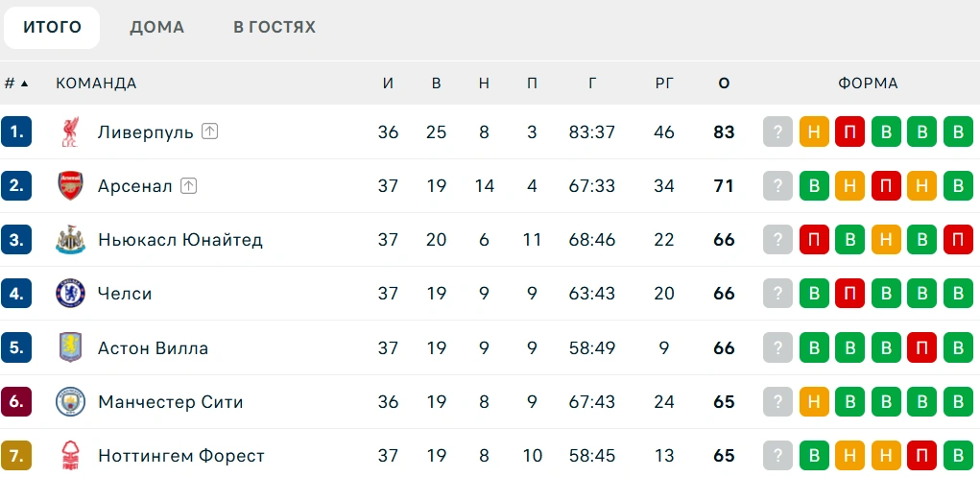Switch to the В ГОСТЯХ tab
Viewport: 980px width, 477px height.
coord(275,28)
